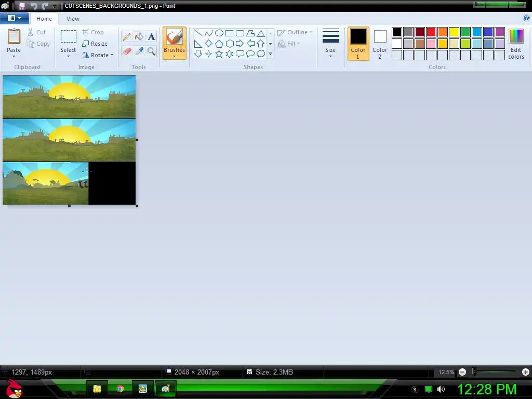Choose the Up arrow shape
Screen dimensions: 532x399
click(x=261, y=44)
